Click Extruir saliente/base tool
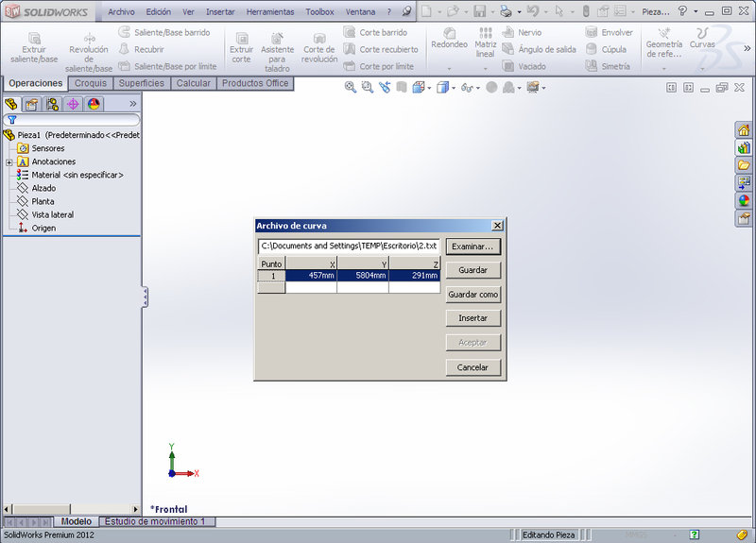The height and width of the screenshot is (543, 756). pos(34,48)
